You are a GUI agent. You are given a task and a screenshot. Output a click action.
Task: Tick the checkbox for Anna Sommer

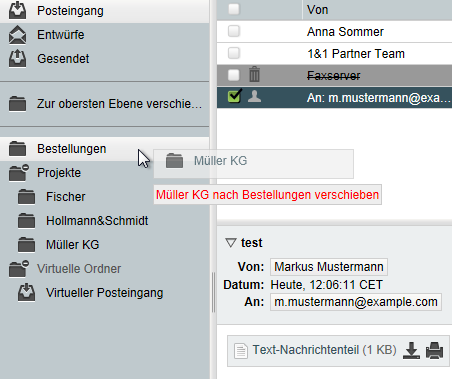[234, 31]
